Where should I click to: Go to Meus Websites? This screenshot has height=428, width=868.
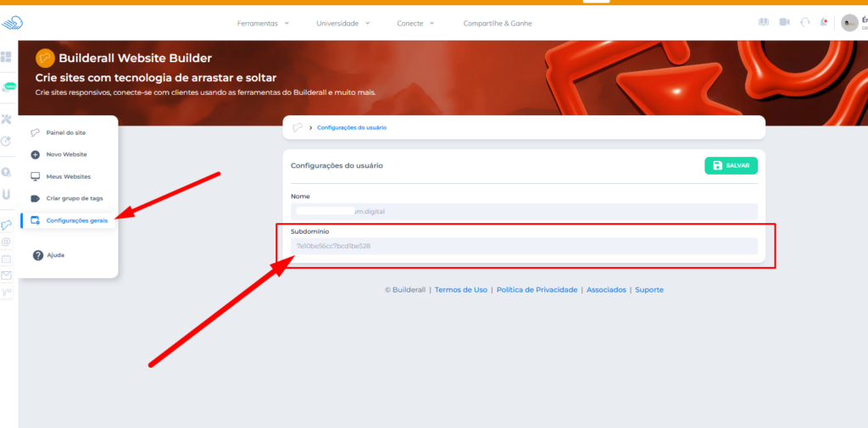(x=68, y=176)
